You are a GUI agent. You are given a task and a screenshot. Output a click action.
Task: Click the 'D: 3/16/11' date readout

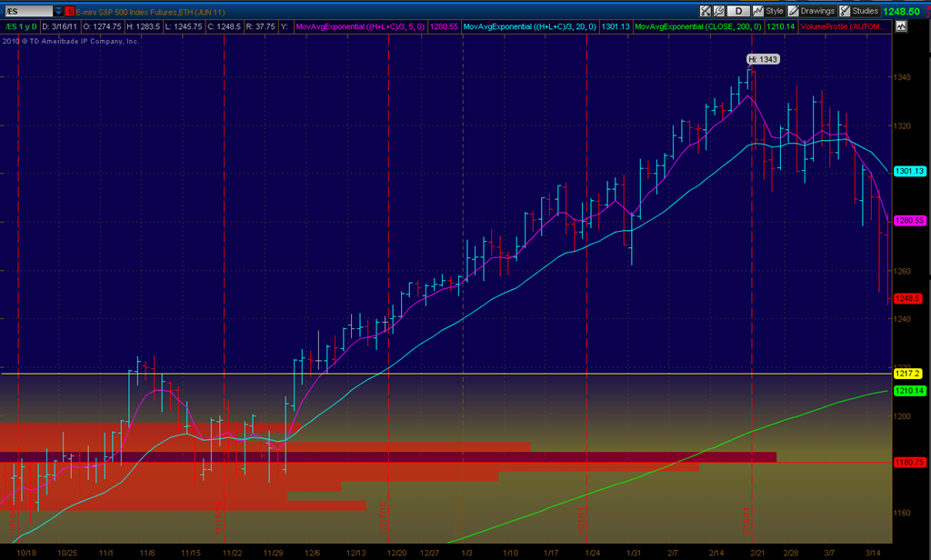[59, 26]
